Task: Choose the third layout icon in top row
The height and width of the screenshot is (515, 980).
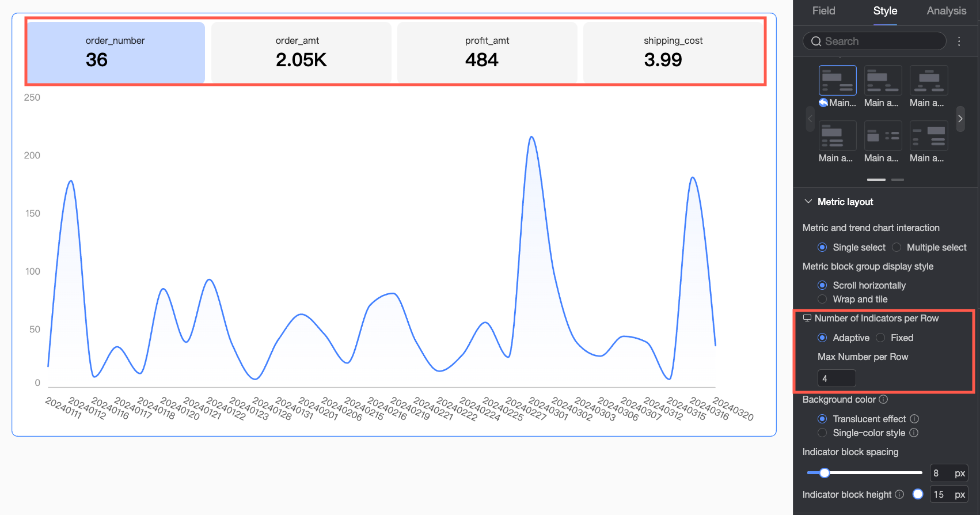Action: [929, 80]
